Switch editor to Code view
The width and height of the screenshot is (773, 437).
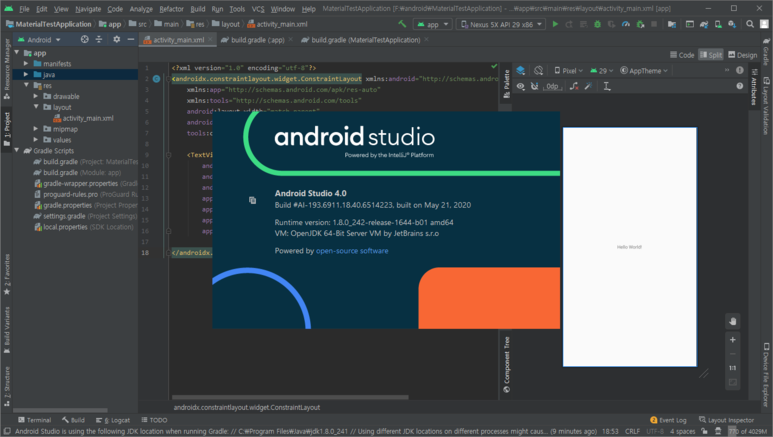click(682, 55)
